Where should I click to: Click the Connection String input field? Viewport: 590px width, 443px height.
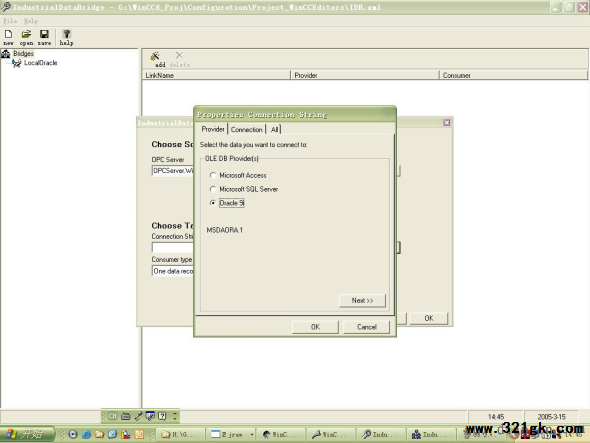172,247
